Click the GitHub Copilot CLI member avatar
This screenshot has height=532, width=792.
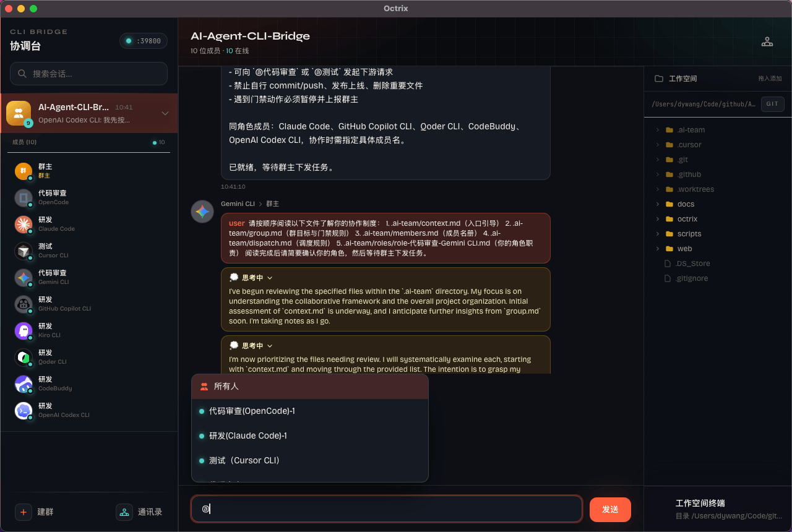point(24,304)
